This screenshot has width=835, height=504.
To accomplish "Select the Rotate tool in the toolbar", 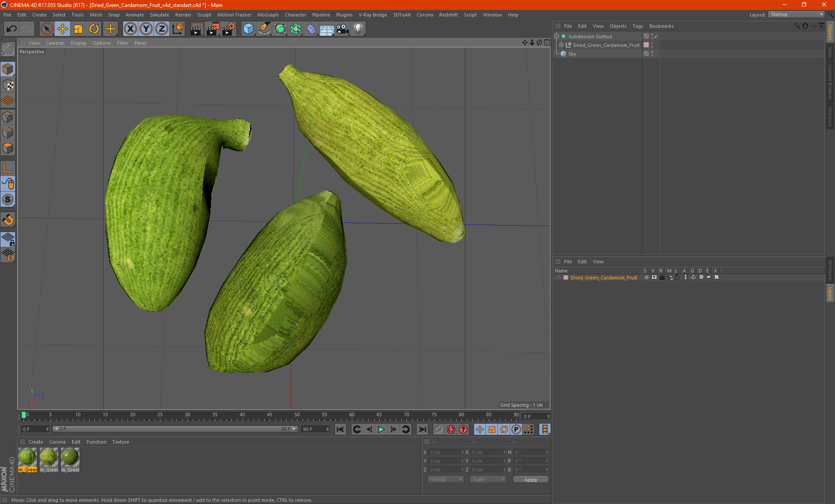I will pos(94,29).
